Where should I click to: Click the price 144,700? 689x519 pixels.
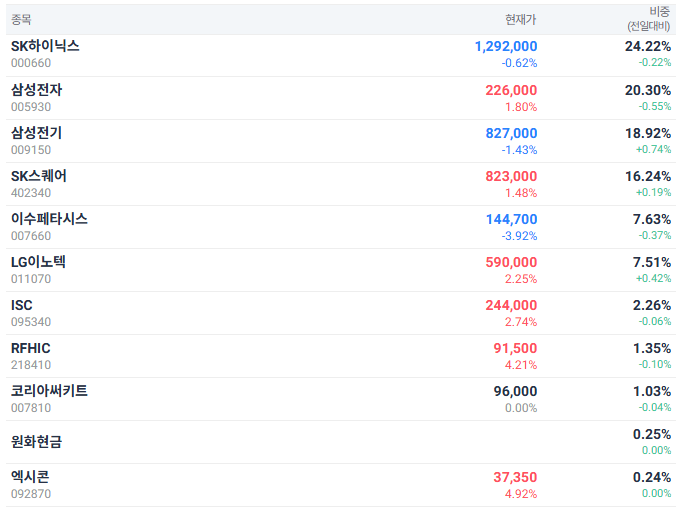point(511,219)
